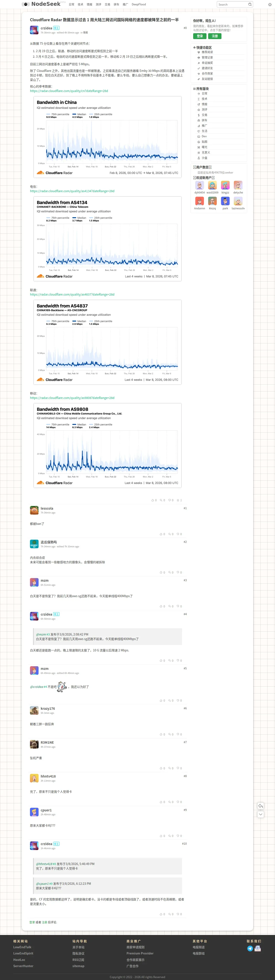Click the search magnifier icon

(x=250, y=5)
